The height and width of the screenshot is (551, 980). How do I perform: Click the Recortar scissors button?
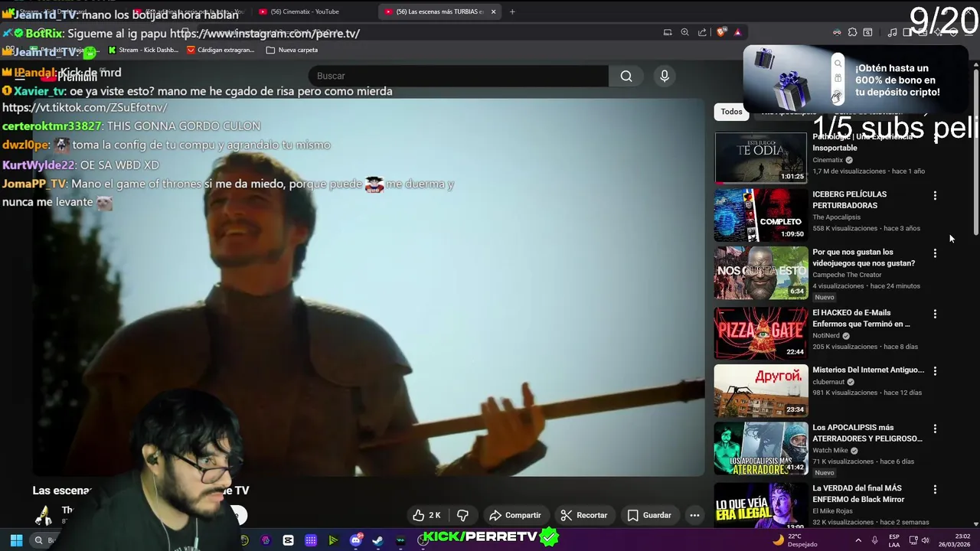583,515
